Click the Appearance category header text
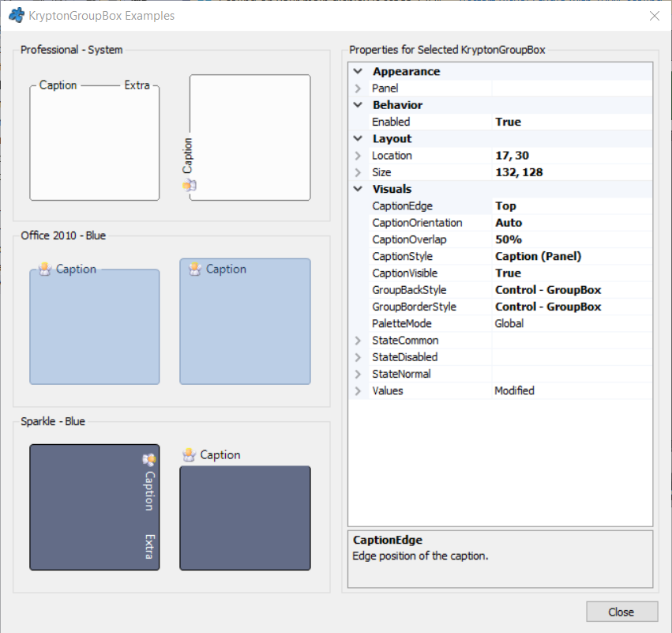This screenshot has width=672, height=633. (x=407, y=71)
